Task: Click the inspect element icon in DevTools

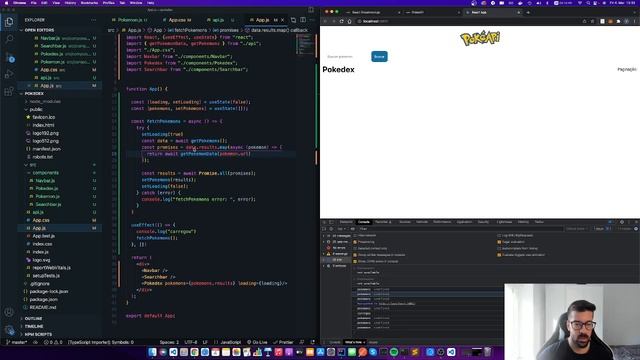Action: [x=324, y=222]
